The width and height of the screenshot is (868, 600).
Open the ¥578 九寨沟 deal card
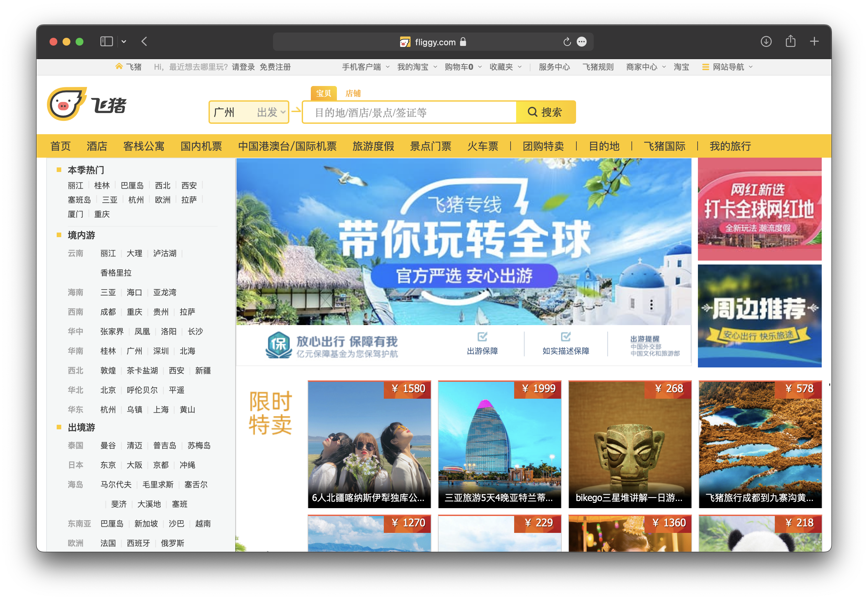(760, 444)
